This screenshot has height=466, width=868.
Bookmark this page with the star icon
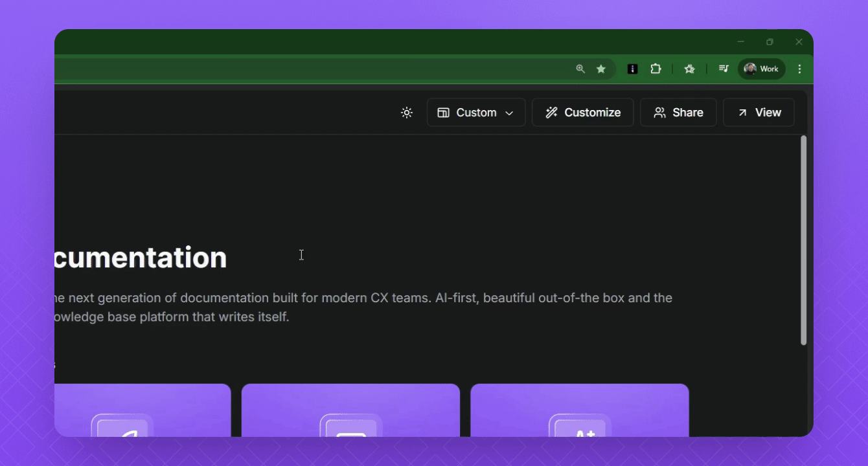[601, 69]
